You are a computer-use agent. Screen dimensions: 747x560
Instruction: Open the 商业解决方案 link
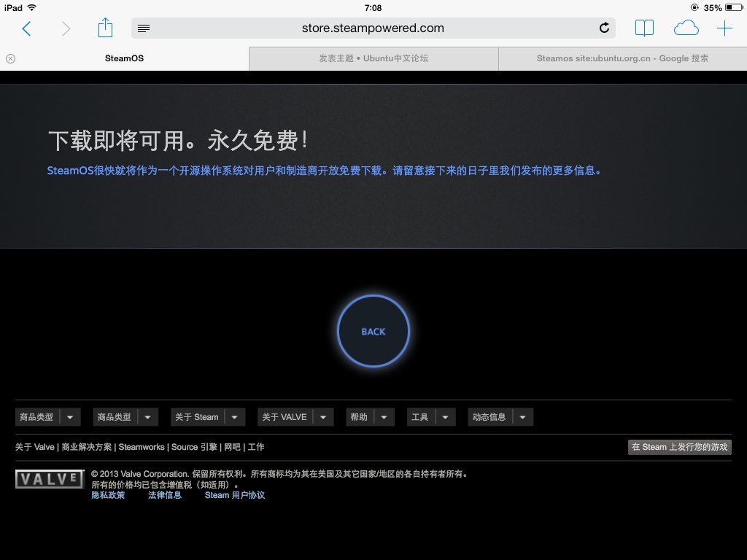[x=87, y=447]
